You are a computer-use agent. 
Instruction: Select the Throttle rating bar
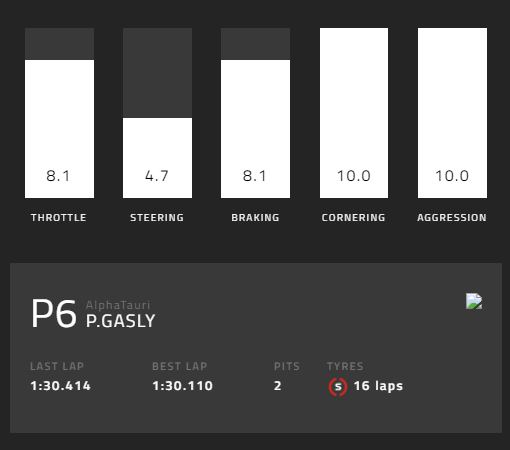click(59, 113)
